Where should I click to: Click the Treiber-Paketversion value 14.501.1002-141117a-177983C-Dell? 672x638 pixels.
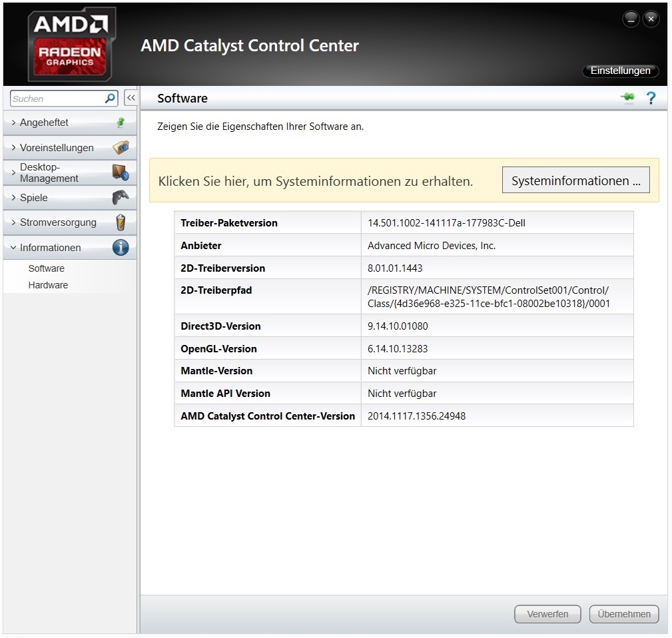click(446, 223)
